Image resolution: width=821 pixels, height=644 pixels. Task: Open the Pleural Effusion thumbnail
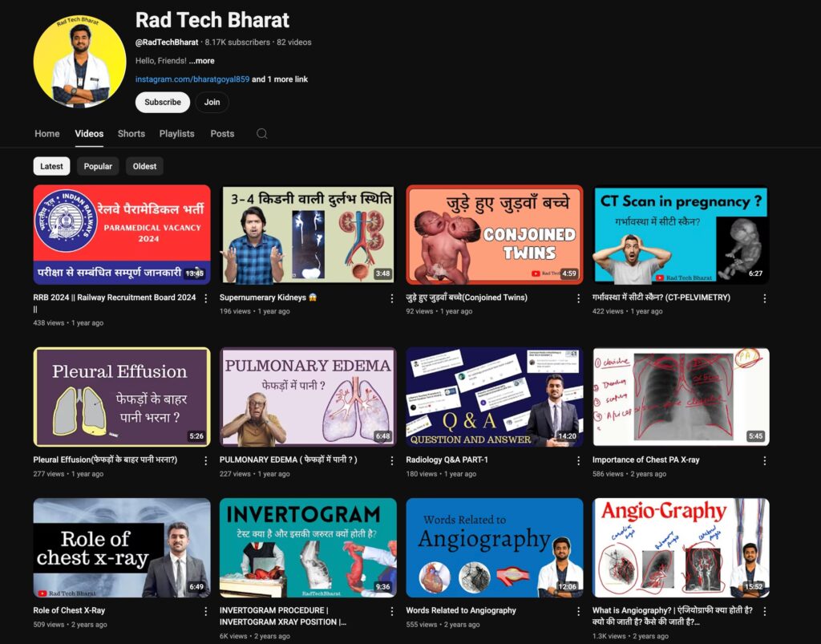pyautogui.click(x=122, y=397)
